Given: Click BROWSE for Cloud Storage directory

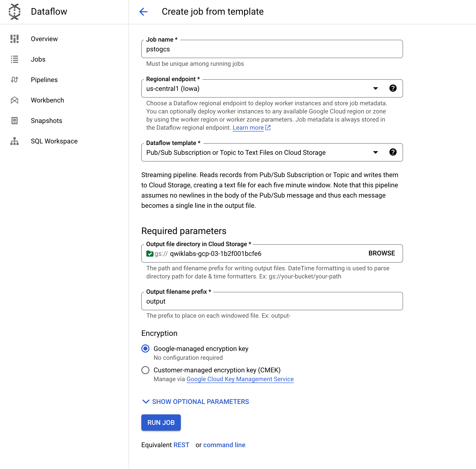Looking at the screenshot, I should pyautogui.click(x=382, y=253).
